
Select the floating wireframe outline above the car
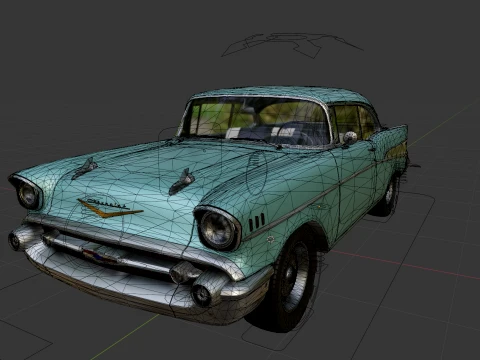(x=293, y=45)
